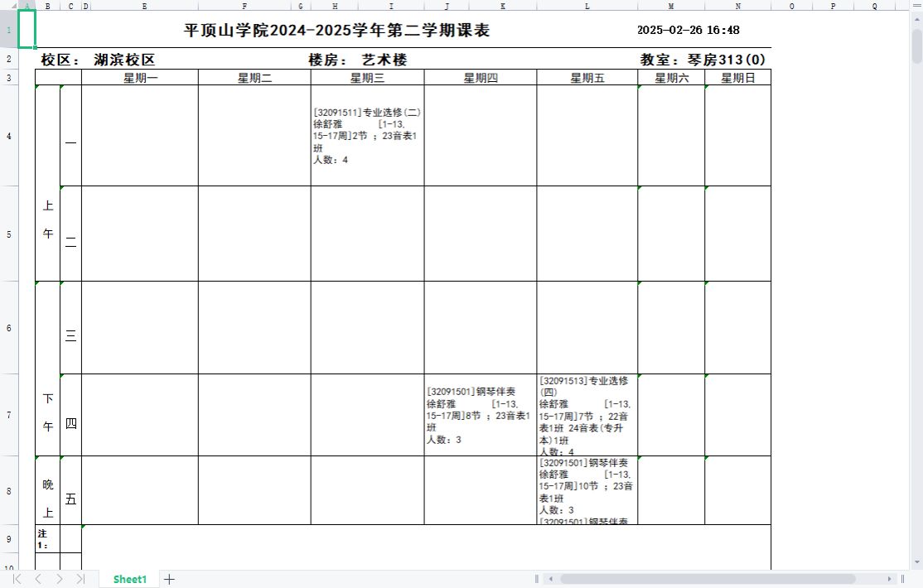Select row 9 header
Viewport: 923px width, 588px height.
(9, 539)
